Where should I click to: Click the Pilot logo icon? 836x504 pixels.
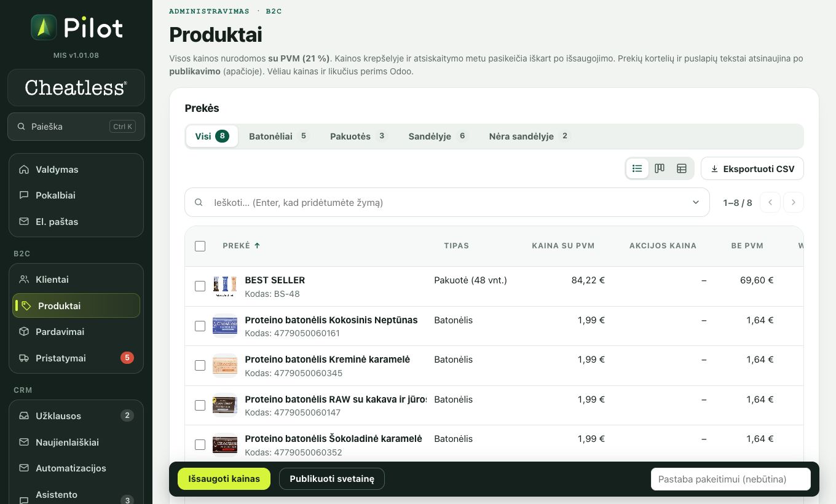coord(44,28)
